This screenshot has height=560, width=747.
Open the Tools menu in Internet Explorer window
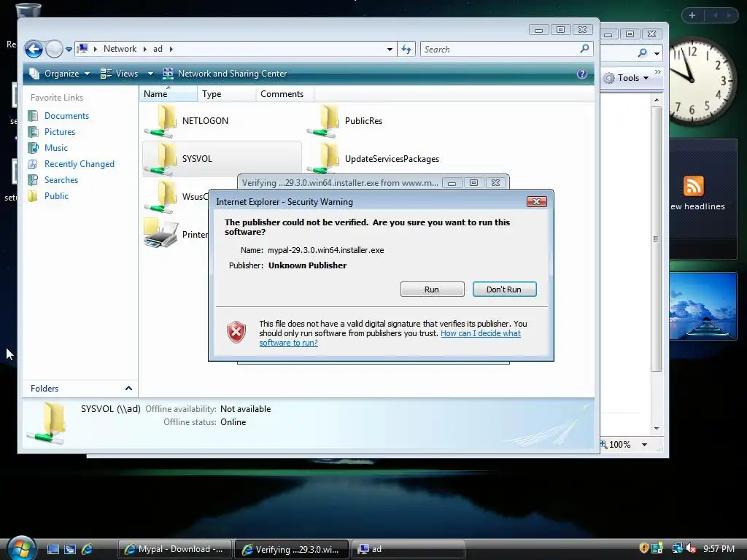[x=626, y=77]
